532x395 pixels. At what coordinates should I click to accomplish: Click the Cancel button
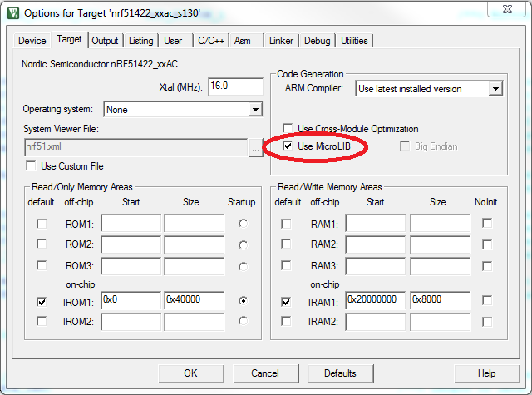click(x=266, y=373)
